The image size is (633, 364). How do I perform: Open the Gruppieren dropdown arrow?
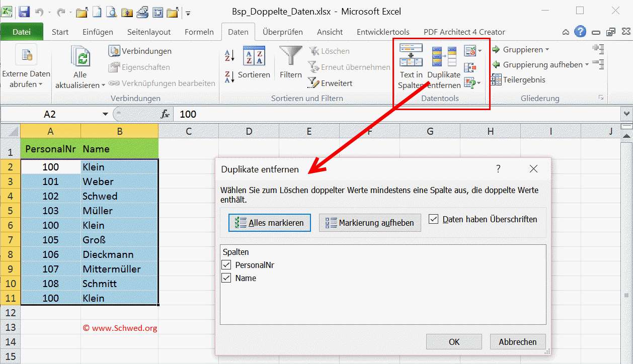point(547,50)
